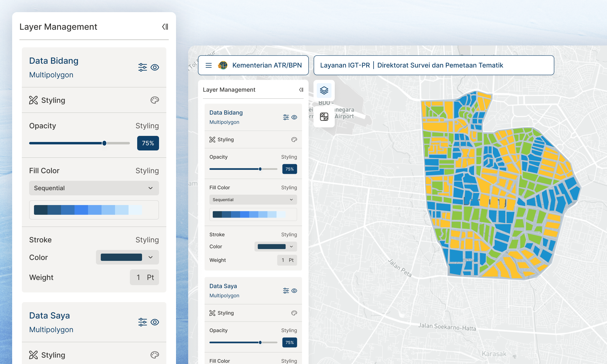
Task: Click Kementerian ATR/BPN header title
Action: [x=267, y=65]
